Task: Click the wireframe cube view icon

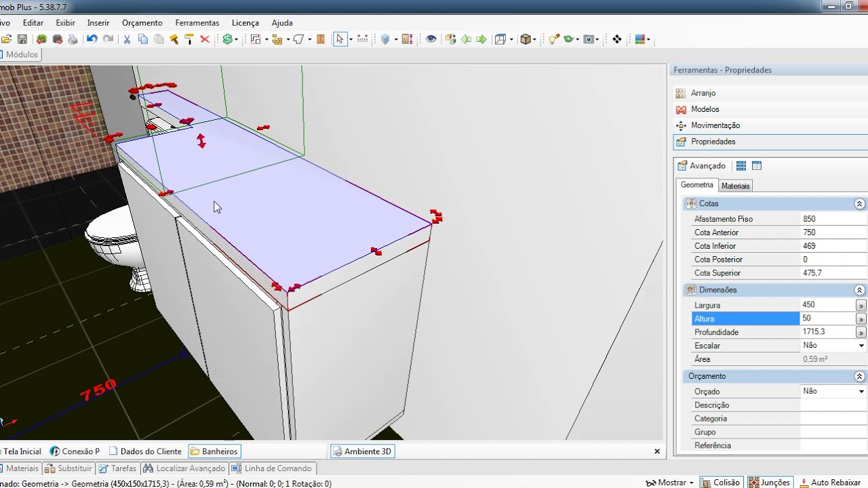Action: pos(500,39)
